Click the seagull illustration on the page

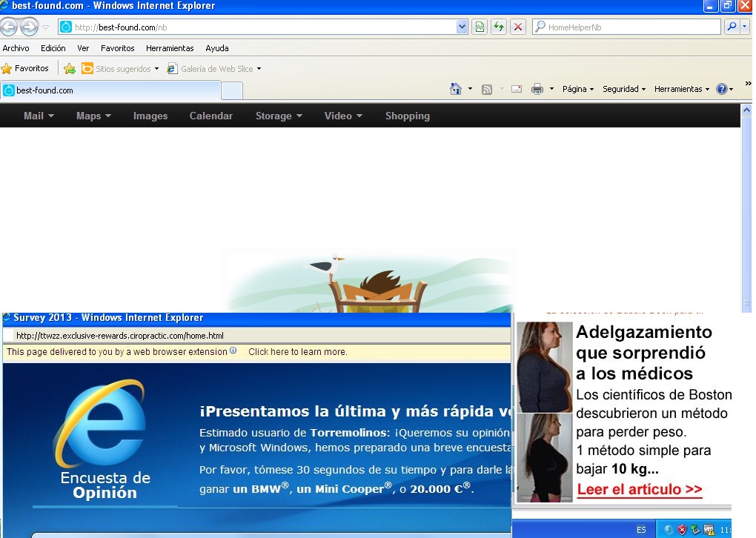coord(326,267)
